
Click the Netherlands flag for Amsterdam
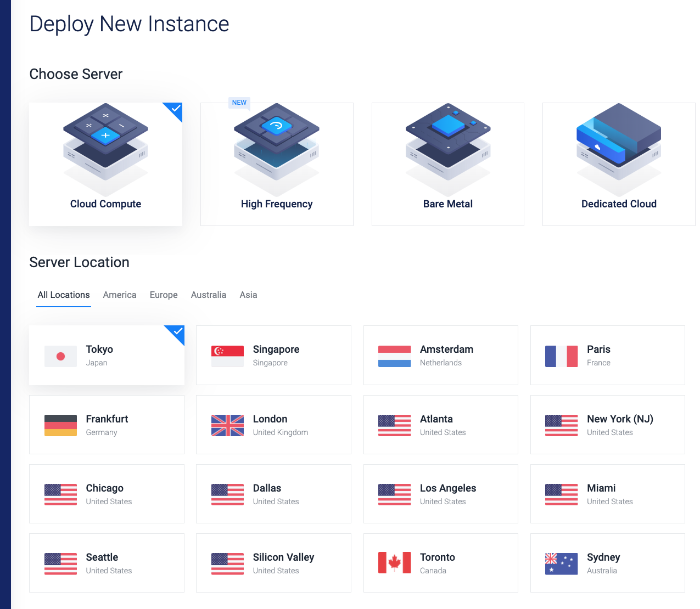click(394, 357)
